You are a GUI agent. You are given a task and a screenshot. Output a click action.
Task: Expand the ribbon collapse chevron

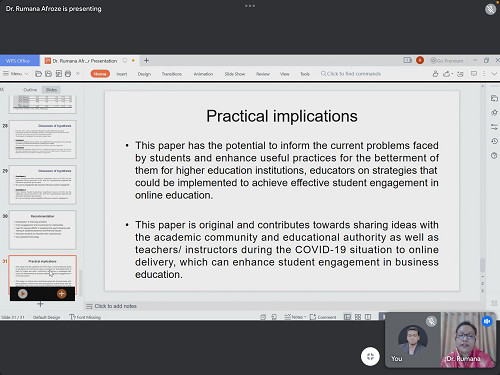click(x=494, y=74)
